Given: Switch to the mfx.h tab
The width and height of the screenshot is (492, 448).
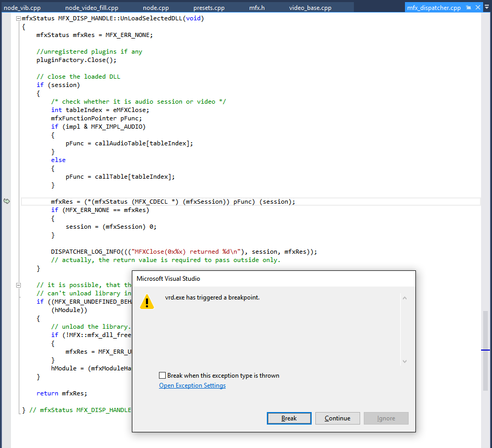Looking at the screenshot, I should 256,7.
